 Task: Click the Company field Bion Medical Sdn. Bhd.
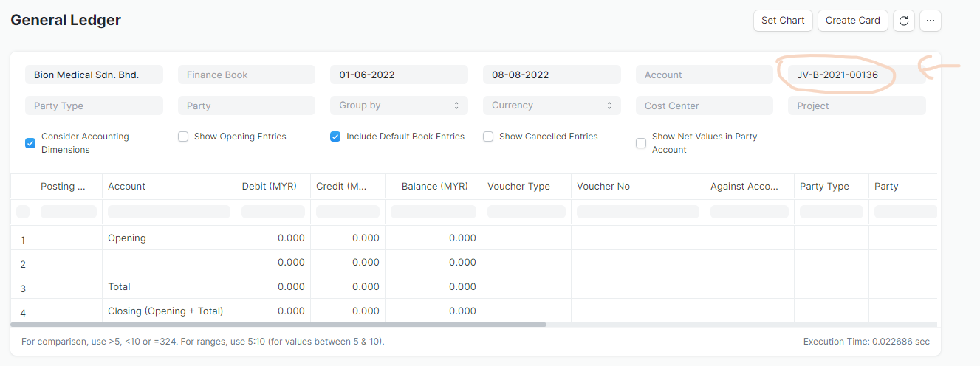pyautogui.click(x=94, y=75)
